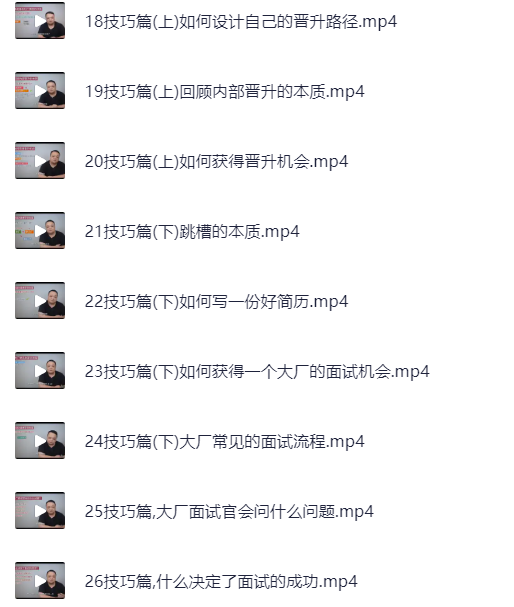Play video 24 thumbnail about 面试流程

click(x=40, y=441)
